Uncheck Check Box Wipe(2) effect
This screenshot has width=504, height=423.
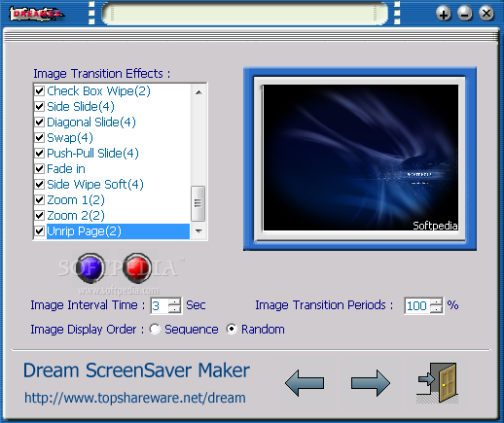(40, 90)
